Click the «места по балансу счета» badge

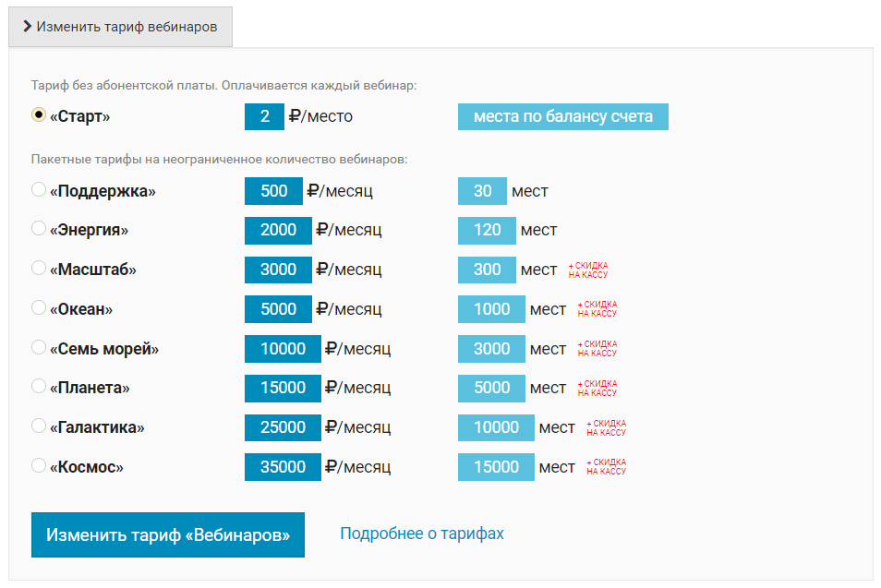562,116
